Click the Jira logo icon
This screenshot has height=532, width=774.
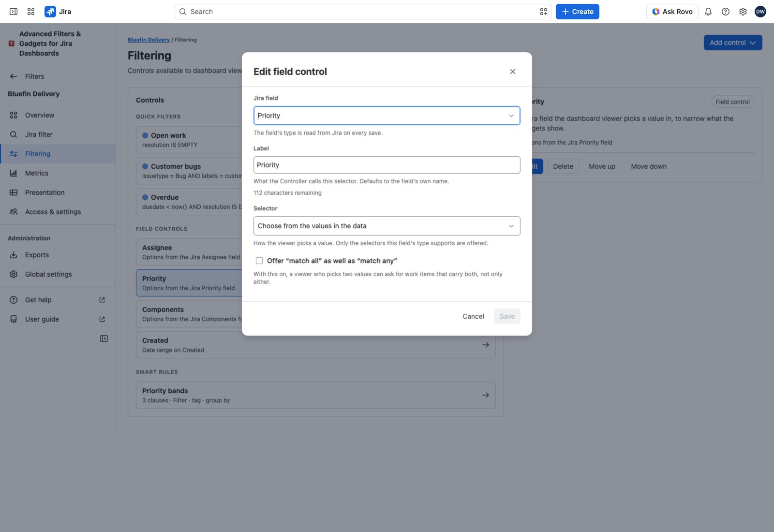(50, 12)
